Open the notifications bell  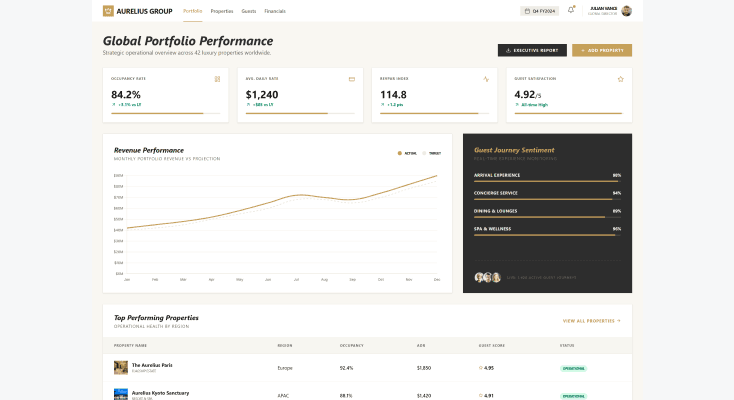[571, 10]
